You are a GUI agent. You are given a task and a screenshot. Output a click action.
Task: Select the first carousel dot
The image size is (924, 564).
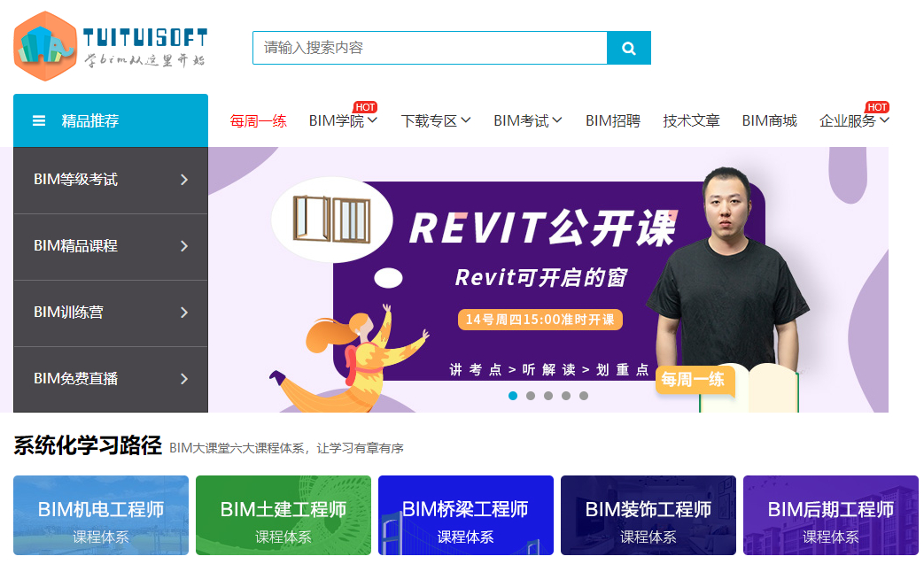point(513,396)
